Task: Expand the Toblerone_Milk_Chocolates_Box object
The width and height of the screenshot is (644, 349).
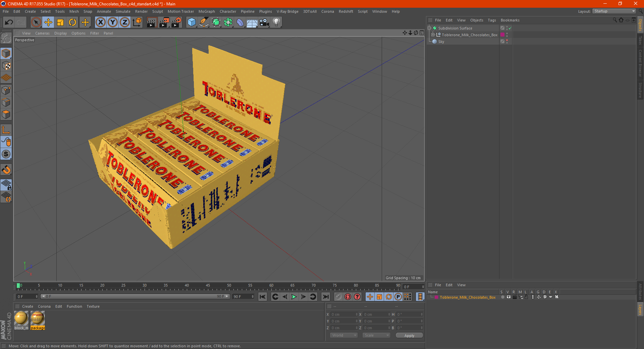Action: (433, 35)
